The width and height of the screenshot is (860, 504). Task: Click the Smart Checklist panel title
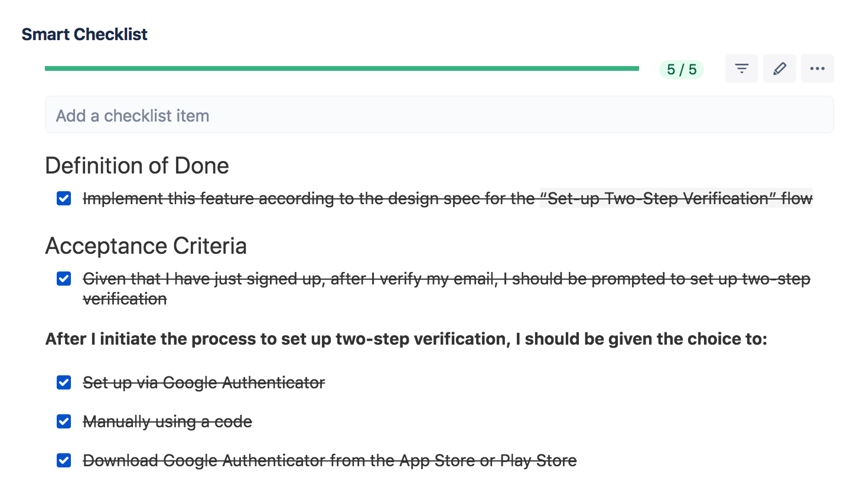(84, 34)
